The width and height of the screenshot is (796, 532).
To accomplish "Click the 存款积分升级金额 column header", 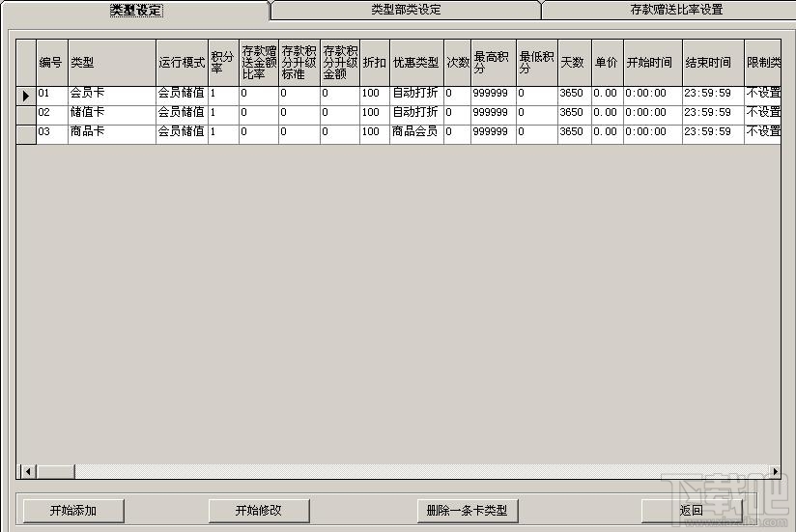I will (x=340, y=63).
